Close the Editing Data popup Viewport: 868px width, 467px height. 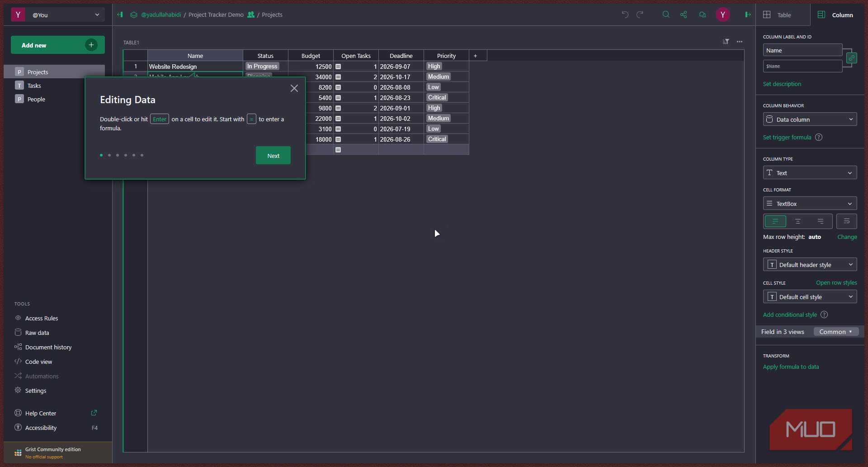[294, 88]
